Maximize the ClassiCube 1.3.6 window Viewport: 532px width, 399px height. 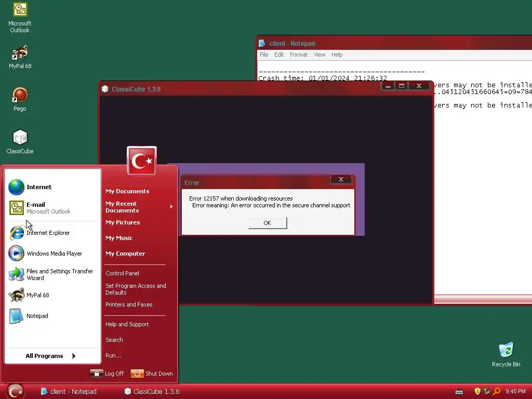[x=402, y=86]
